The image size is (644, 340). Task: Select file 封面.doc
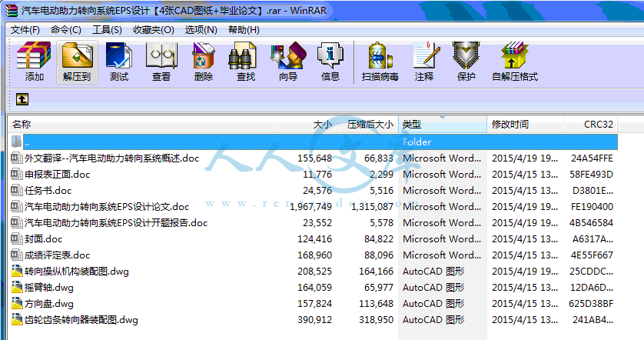click(44, 239)
